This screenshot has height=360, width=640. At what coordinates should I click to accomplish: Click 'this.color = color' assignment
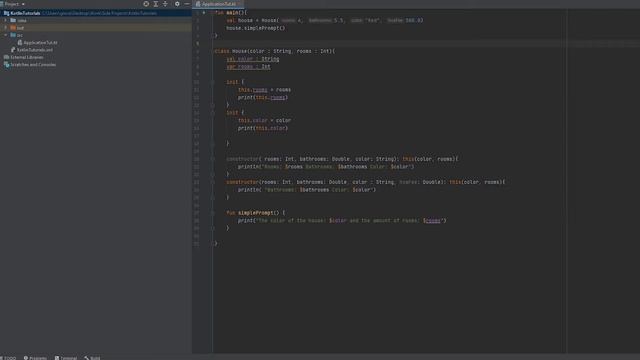264,120
